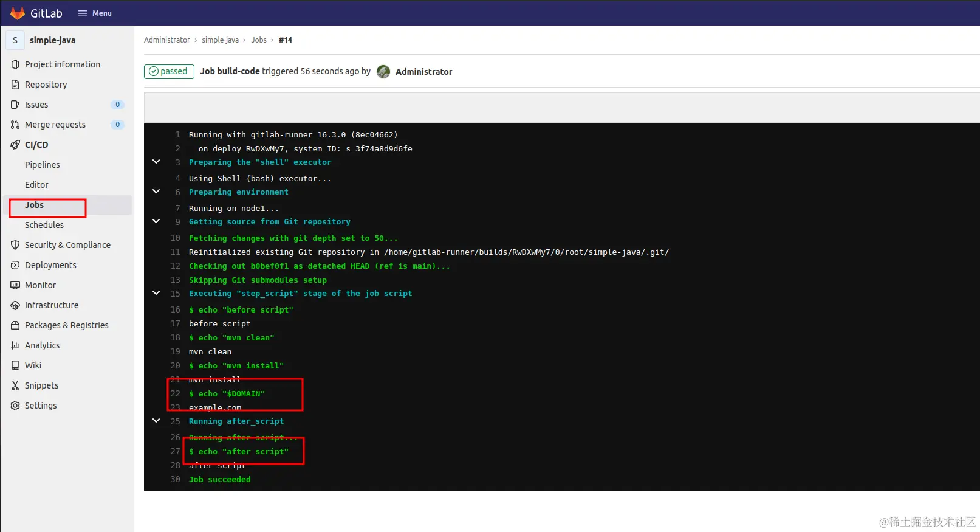Click the CI/CD rocket icon

pos(15,145)
